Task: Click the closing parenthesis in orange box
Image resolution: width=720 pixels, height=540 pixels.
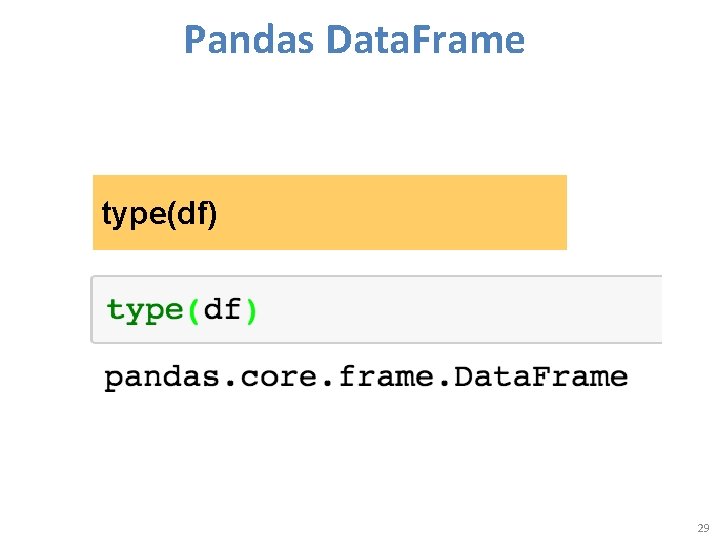Action: pos(211,213)
